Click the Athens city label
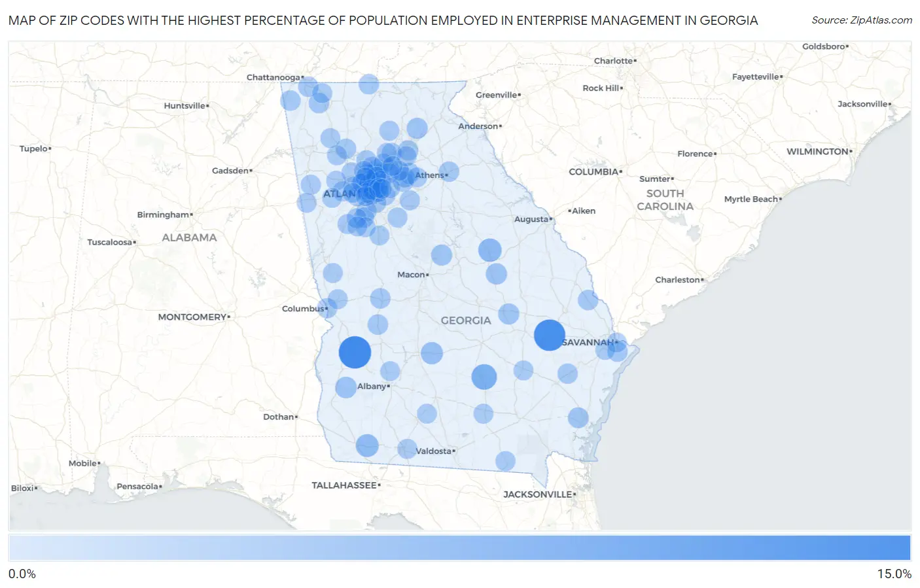 click(x=429, y=175)
